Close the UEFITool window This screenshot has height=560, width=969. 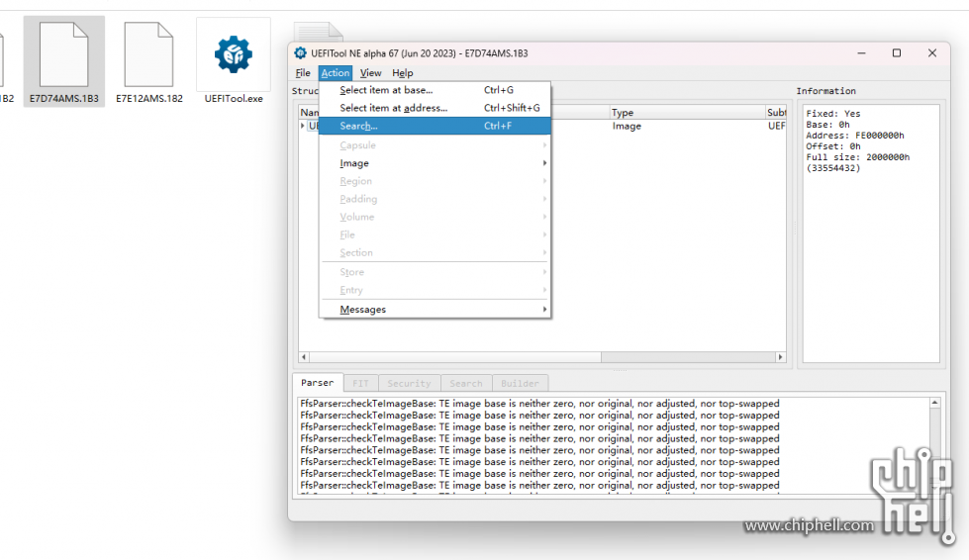(932, 53)
